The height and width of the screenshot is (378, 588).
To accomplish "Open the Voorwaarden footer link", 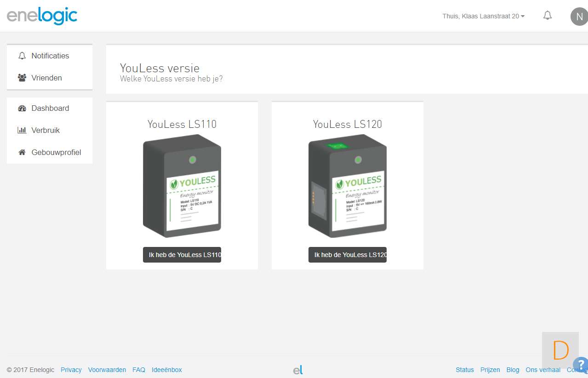I will point(107,370).
